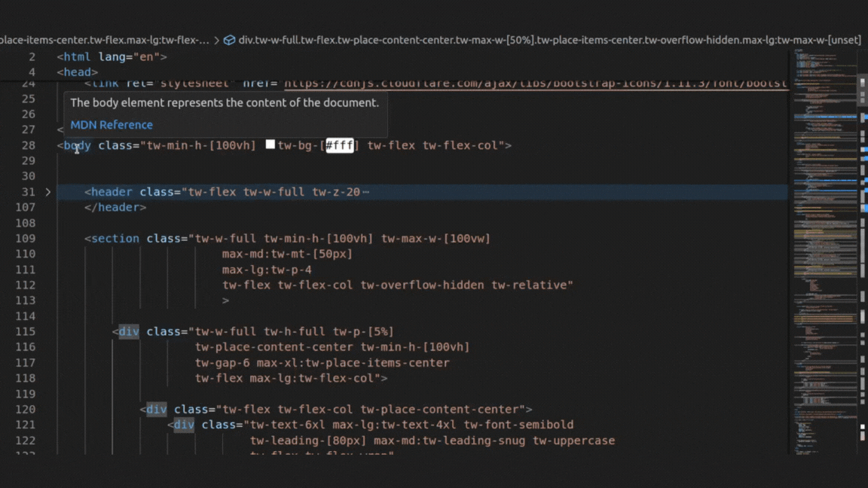The height and width of the screenshot is (488, 868).
Task: Click the cloudflare bootstrap-icons URL on line 24
Action: [536, 84]
